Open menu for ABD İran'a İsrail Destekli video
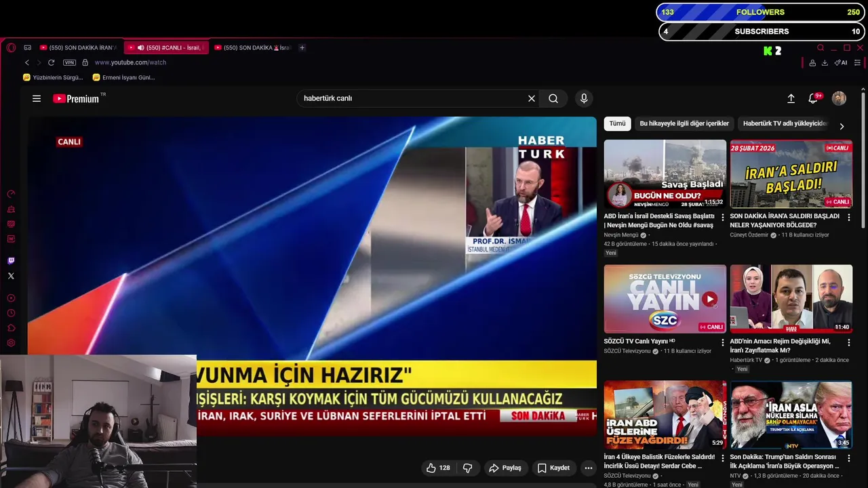 [x=723, y=218]
